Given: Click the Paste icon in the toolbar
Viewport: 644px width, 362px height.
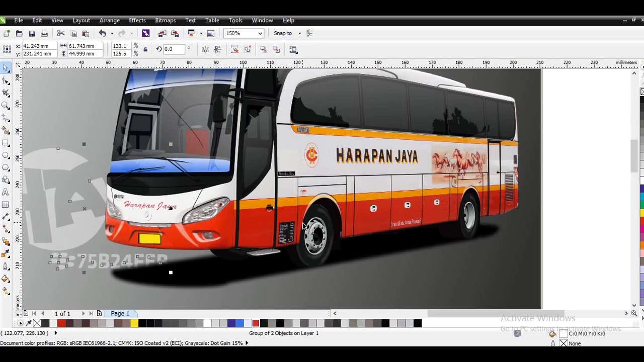Looking at the screenshot, I should pos(86,33).
